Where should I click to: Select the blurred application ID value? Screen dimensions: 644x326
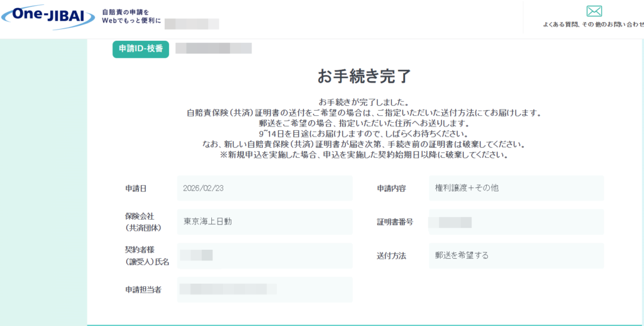click(213, 48)
